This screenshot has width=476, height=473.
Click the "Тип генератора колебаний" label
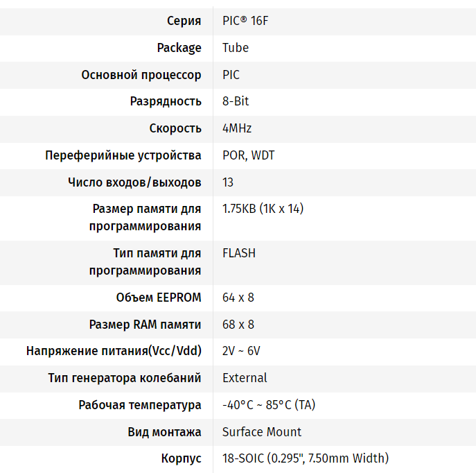click(125, 378)
